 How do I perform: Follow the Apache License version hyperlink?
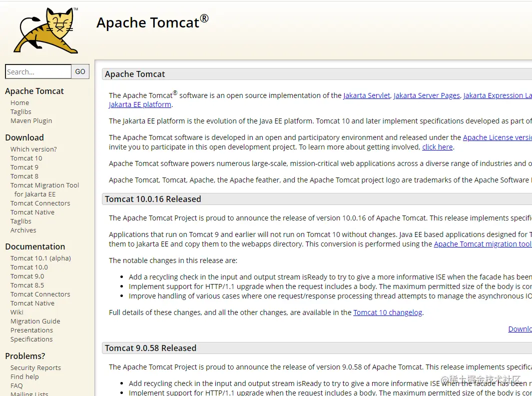(498, 137)
